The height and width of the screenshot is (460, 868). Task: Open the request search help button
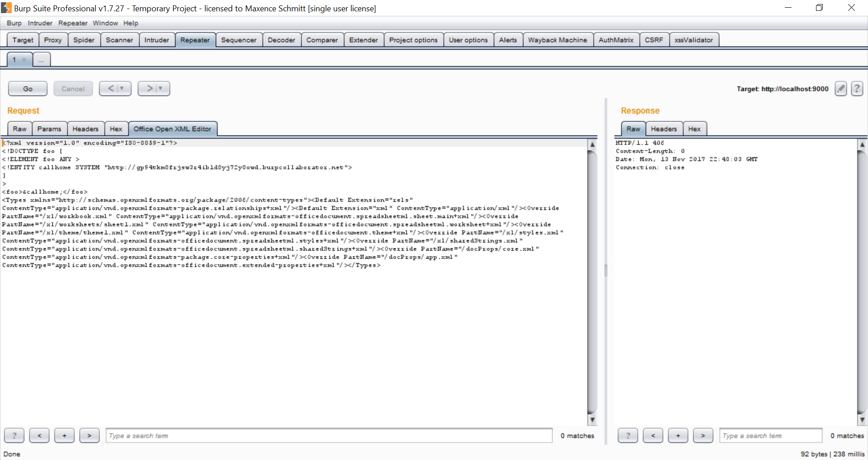click(x=14, y=436)
